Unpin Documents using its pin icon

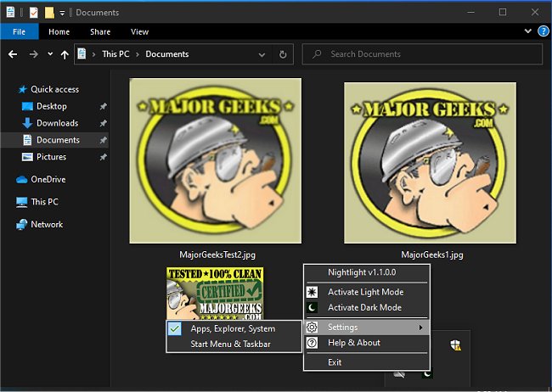103,140
